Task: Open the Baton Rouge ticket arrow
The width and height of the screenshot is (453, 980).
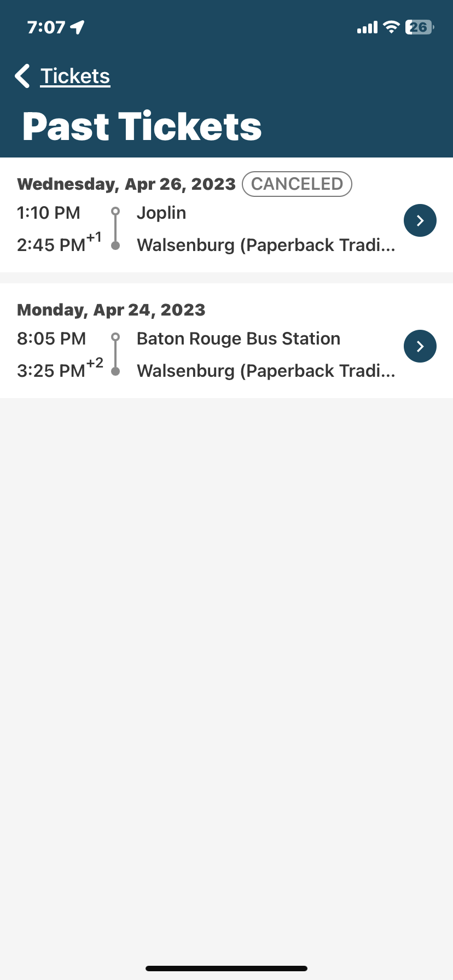Action: (x=420, y=346)
